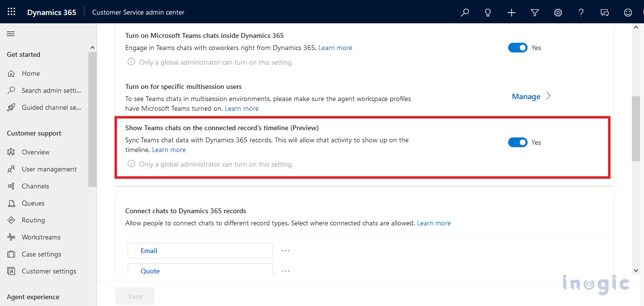
Task: Click Learn more link for multisession users
Action: 242,108
